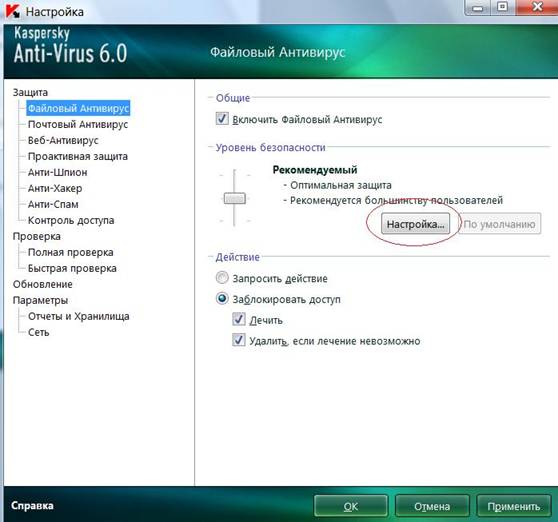Select the Анти-Хакер item
Screen dimensions: 558x522
coord(55,189)
